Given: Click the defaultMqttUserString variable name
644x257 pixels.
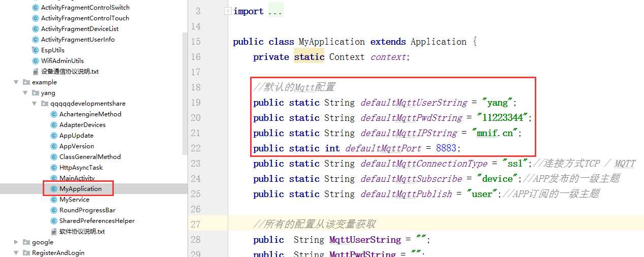Looking at the screenshot, I should pyautogui.click(x=413, y=103).
